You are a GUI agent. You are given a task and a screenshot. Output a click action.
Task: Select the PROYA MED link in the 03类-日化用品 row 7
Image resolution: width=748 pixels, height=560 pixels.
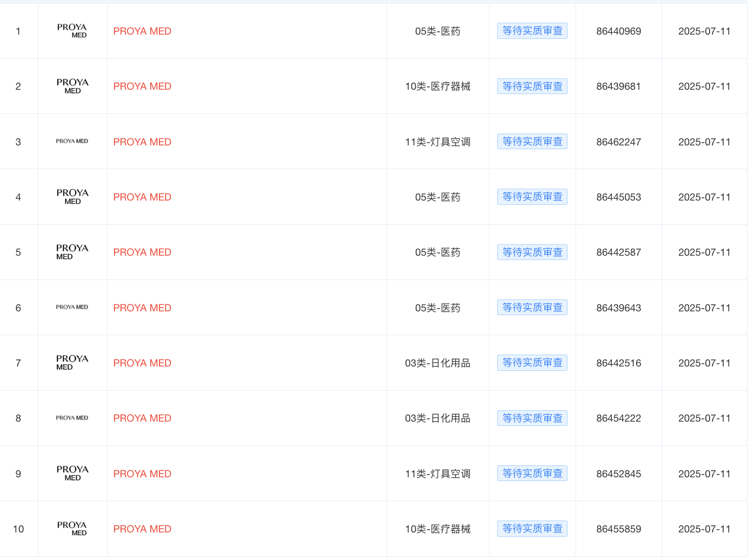[x=142, y=363]
